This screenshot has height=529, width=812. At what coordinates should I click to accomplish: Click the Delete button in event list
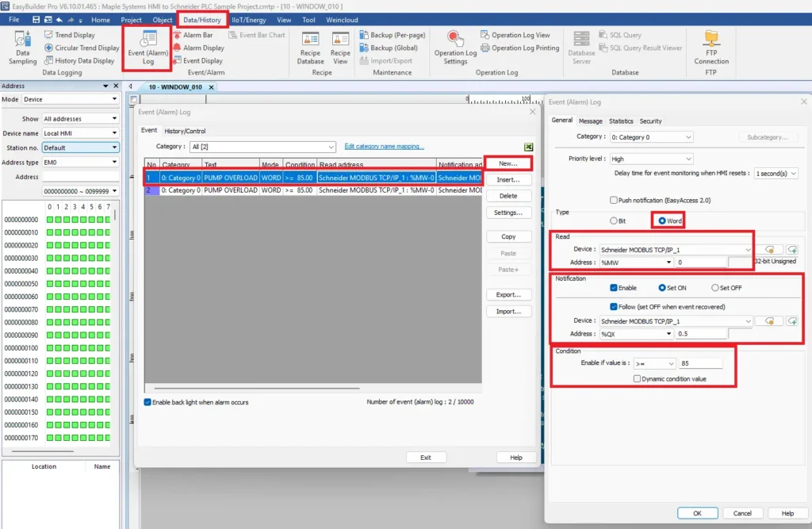click(x=508, y=196)
